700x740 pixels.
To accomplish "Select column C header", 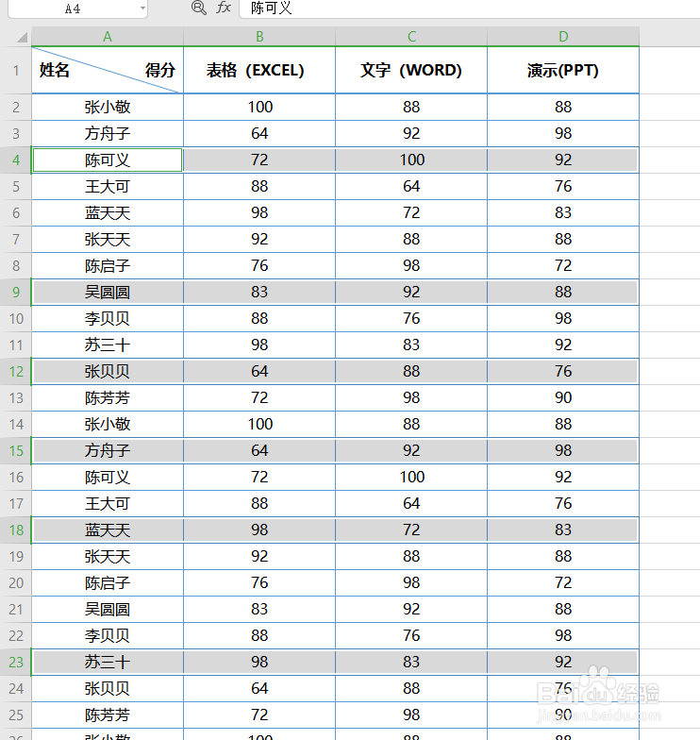I will point(411,37).
